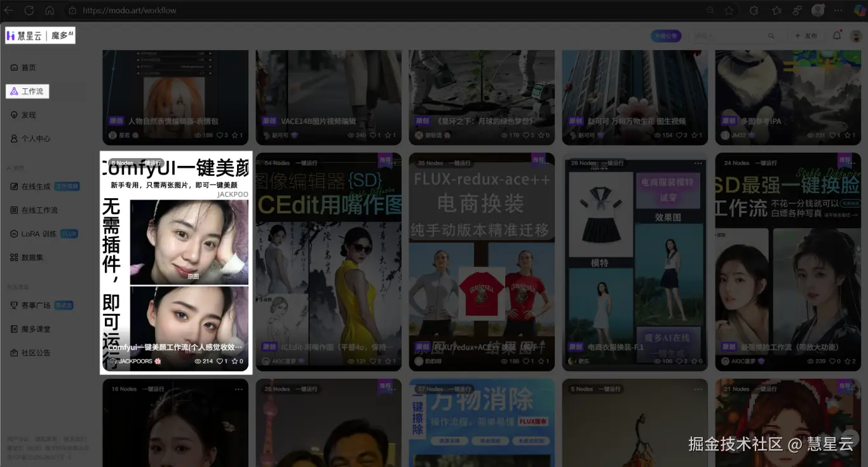Open the notifications bell
Viewport: 868px width, 467px height.
coord(837,36)
